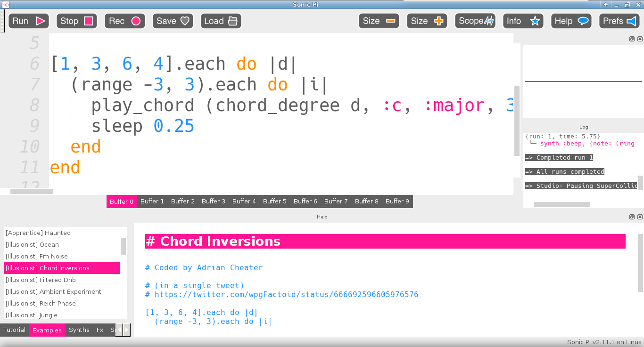Click 'sleep 0.25' code line

click(142, 126)
